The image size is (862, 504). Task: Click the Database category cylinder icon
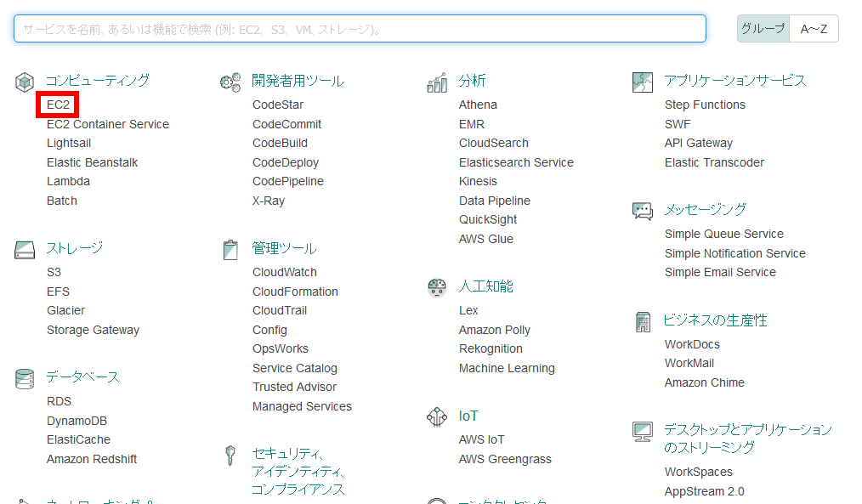(x=24, y=379)
